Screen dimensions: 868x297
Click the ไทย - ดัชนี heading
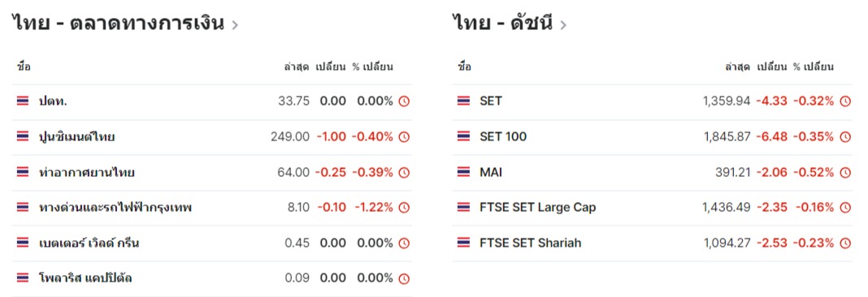tap(502, 24)
